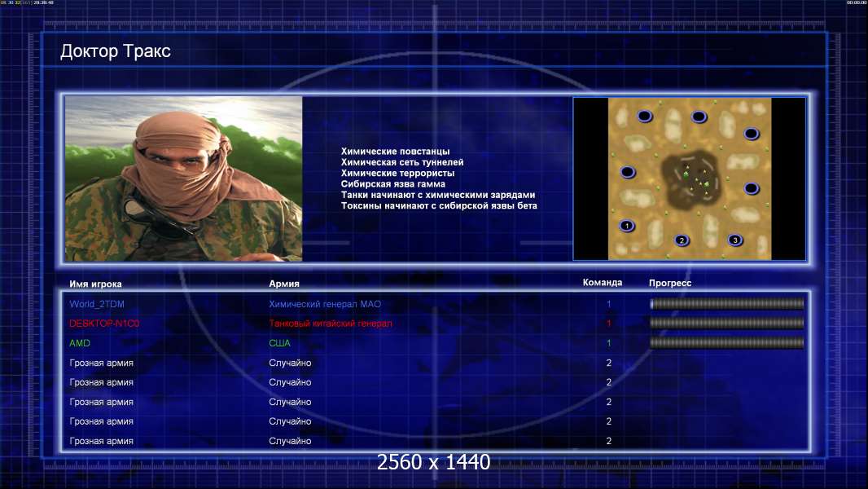Click the "Прогресс" column header
The width and height of the screenshot is (868, 489).
[x=670, y=283]
